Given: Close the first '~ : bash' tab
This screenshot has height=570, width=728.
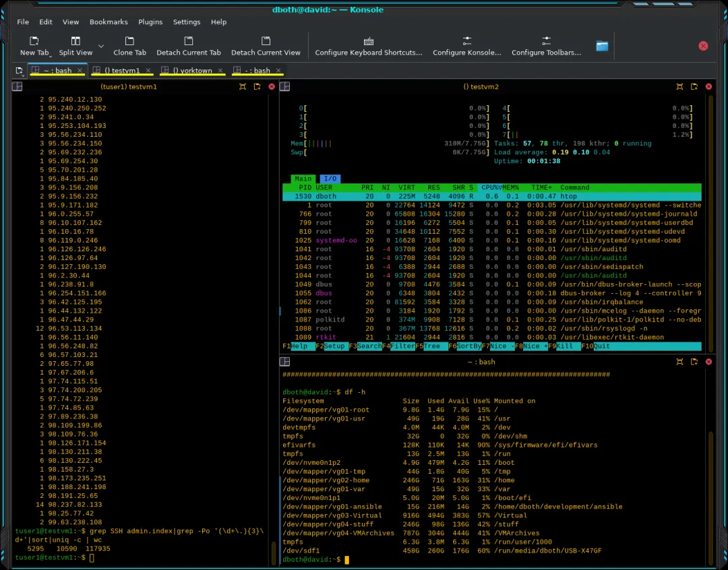Looking at the screenshot, I should [x=80, y=71].
